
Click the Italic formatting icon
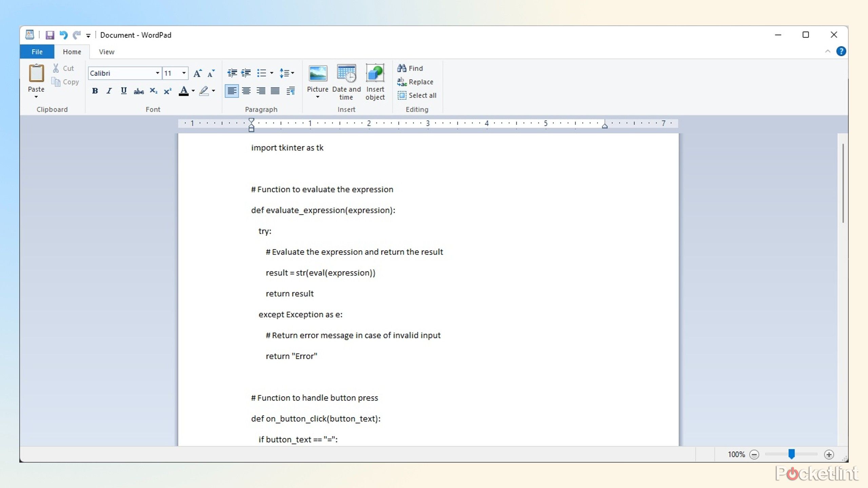click(109, 90)
